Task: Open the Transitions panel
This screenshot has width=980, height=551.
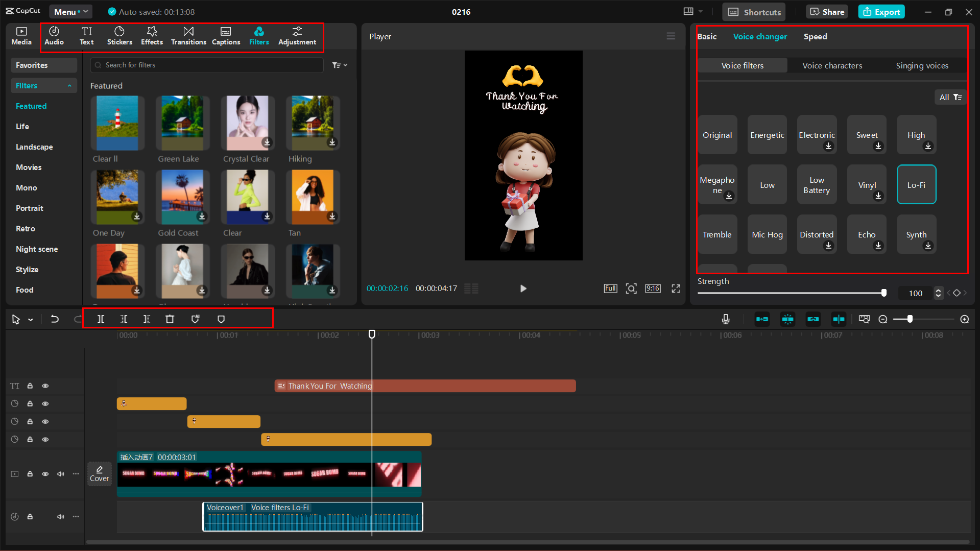Action: pos(188,36)
